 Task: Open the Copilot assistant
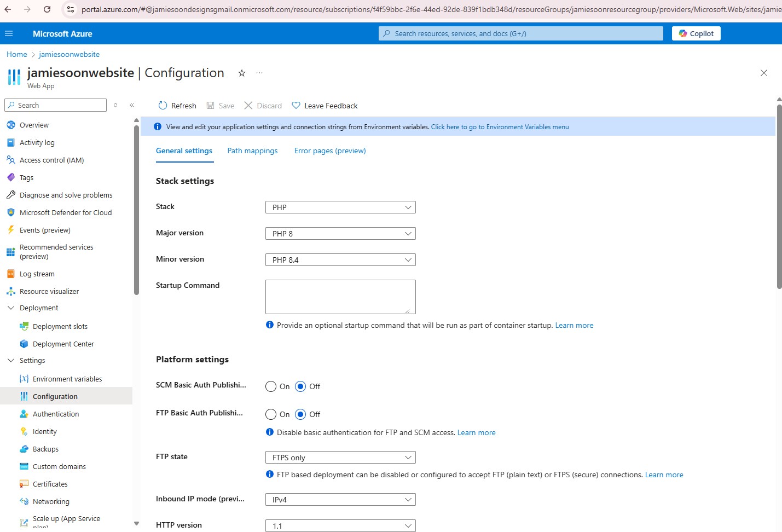(696, 33)
